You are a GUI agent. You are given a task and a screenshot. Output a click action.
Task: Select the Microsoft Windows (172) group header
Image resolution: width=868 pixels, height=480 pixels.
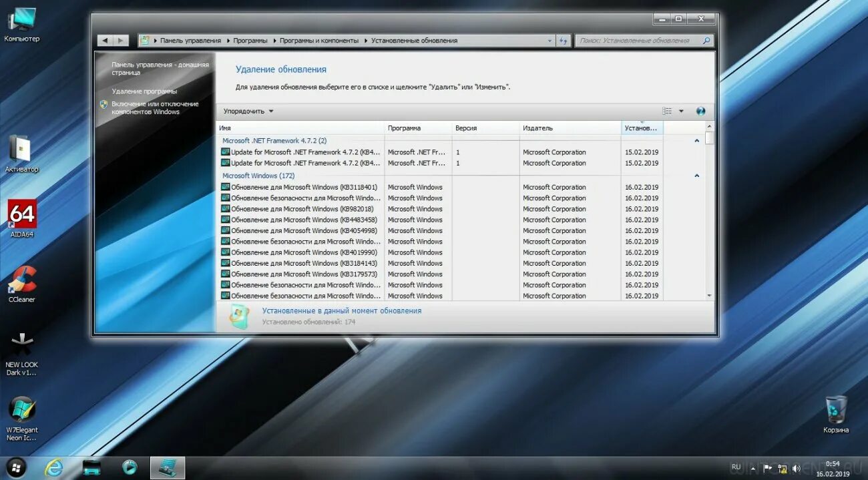coord(258,176)
